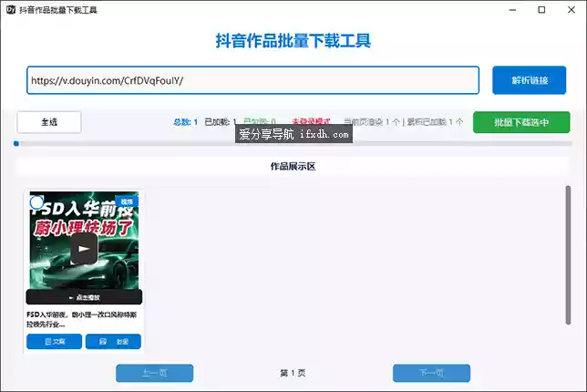The image size is (587, 392).
Task: Click the 第 1 页 page indicator
Action: [x=293, y=373]
